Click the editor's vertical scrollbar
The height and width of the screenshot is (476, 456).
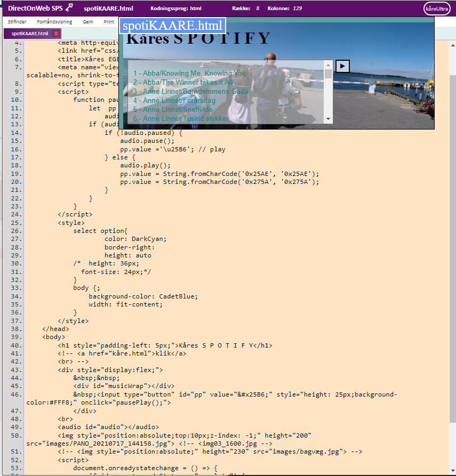452,240
